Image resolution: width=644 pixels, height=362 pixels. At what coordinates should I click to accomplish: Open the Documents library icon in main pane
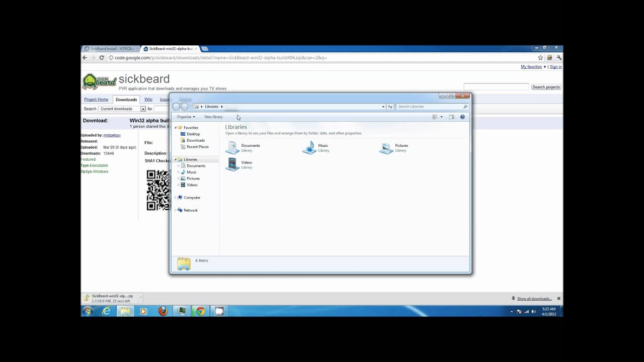click(232, 148)
